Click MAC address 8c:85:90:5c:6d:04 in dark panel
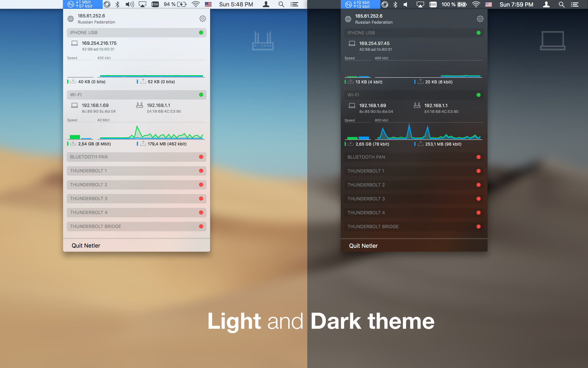 (x=376, y=111)
